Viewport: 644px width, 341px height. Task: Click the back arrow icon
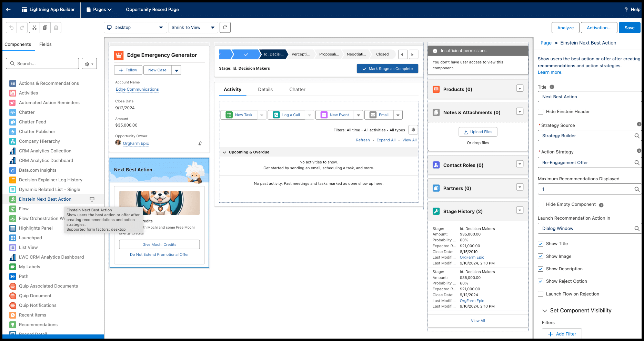tap(9, 10)
